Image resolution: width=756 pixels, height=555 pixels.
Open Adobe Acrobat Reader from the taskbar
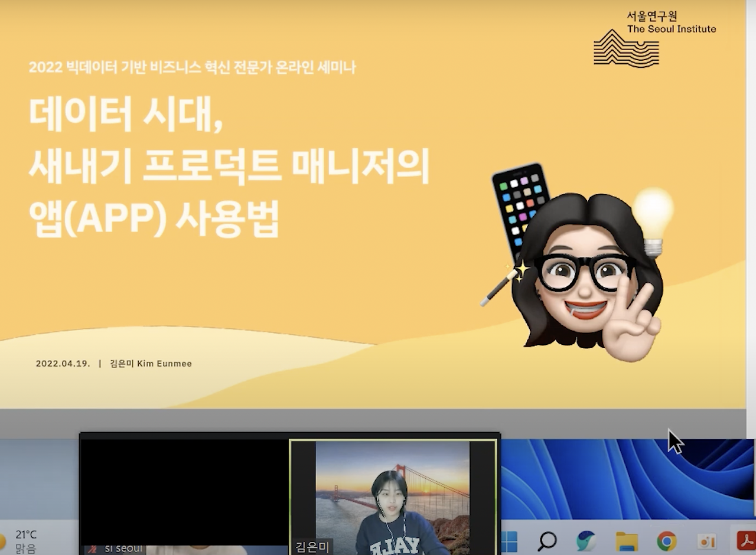(x=746, y=540)
